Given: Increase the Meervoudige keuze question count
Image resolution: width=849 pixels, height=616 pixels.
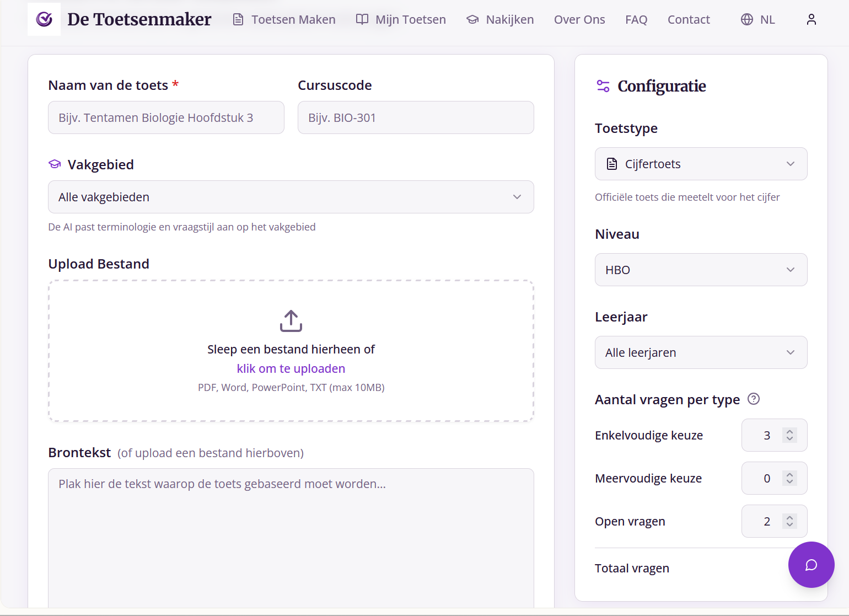Looking at the screenshot, I should (x=789, y=474).
